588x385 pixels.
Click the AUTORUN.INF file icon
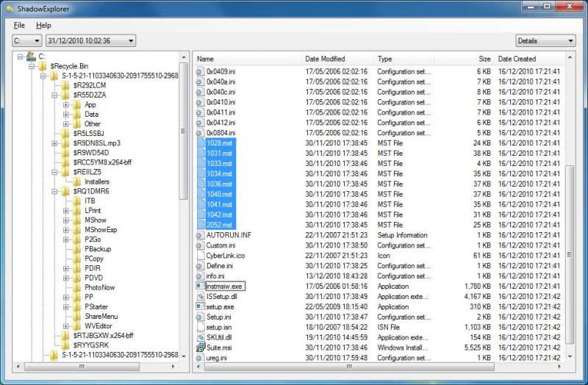(x=201, y=235)
